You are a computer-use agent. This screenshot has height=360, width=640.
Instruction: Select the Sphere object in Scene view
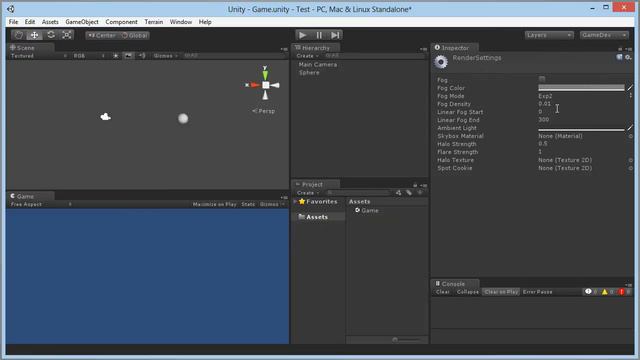point(183,118)
